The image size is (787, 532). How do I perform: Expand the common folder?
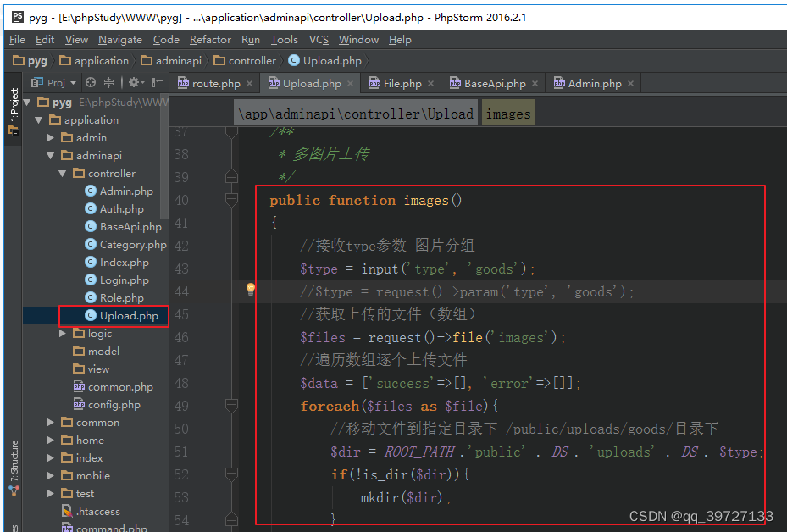(x=50, y=423)
